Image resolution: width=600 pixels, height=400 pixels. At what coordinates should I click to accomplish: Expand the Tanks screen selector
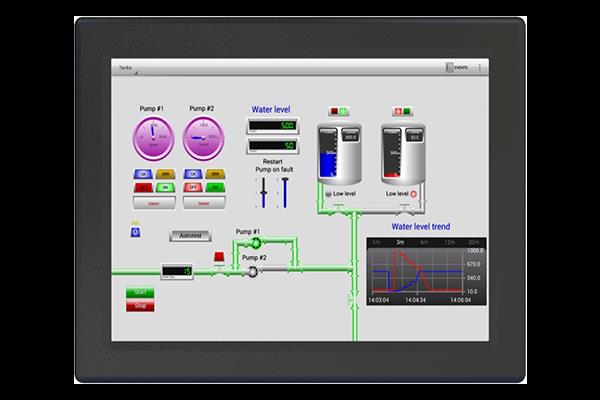tap(127, 68)
